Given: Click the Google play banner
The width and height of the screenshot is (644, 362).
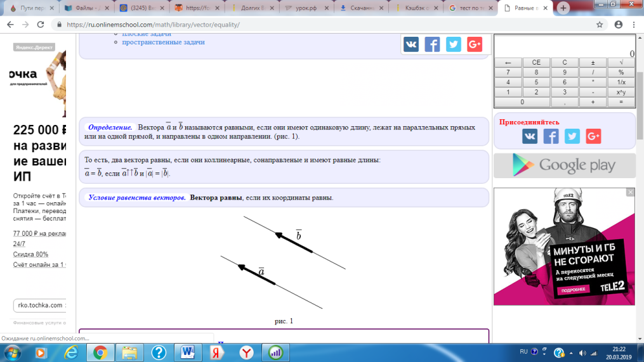Looking at the screenshot, I should [x=565, y=165].
